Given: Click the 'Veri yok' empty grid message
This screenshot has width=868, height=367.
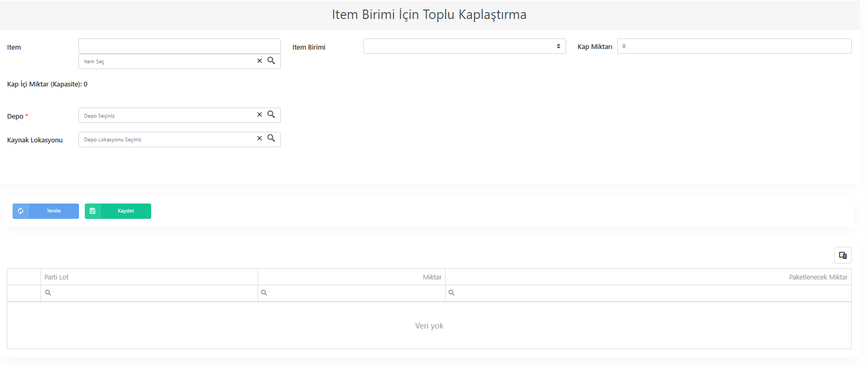Looking at the screenshot, I should click(x=429, y=326).
